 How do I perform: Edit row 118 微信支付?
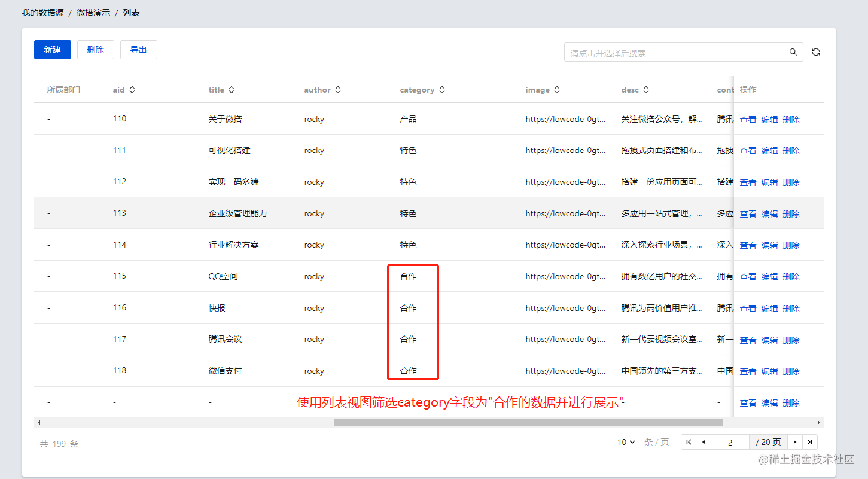[769, 371]
